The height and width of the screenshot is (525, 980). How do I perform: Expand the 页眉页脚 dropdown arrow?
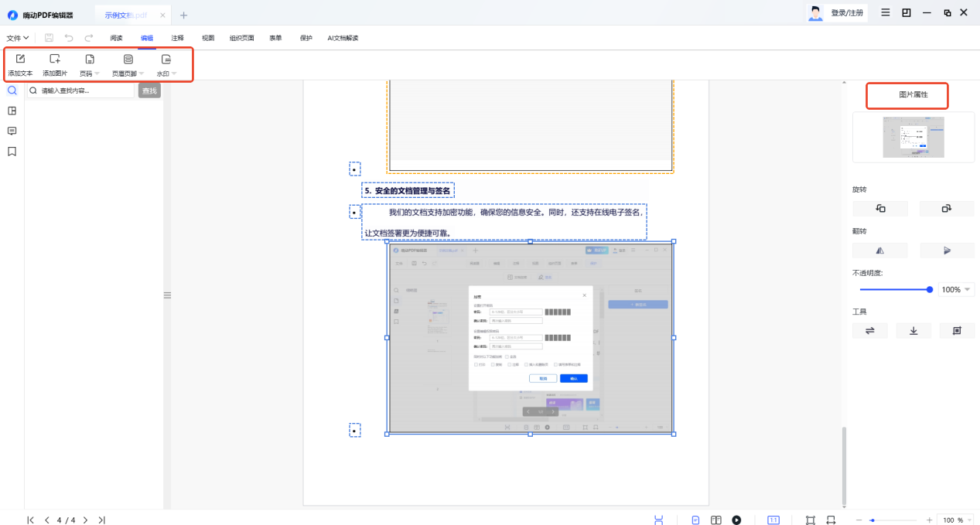[x=142, y=74]
